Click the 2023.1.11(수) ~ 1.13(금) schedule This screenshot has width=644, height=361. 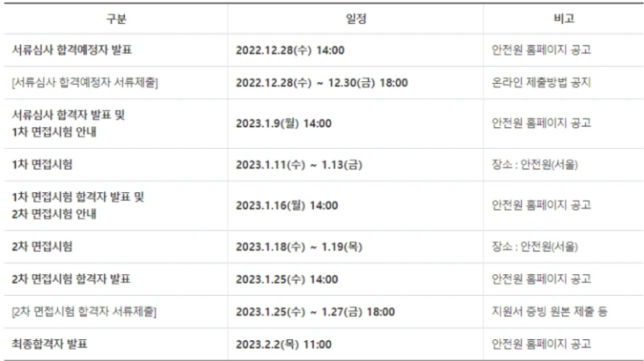coord(303,165)
